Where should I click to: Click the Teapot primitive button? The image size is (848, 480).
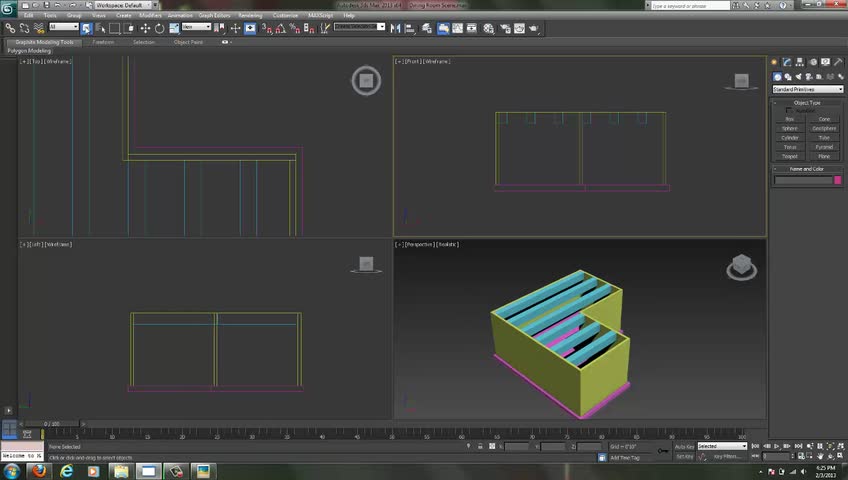click(790, 156)
